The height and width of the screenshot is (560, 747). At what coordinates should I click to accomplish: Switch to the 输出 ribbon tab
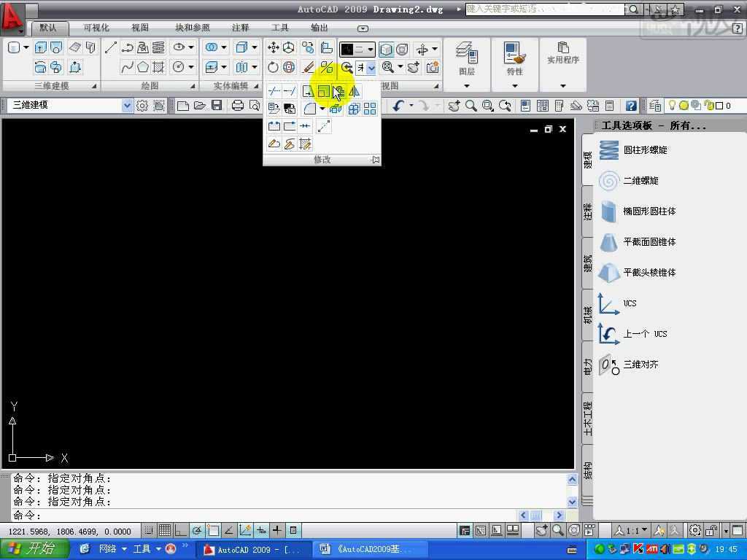coord(320,28)
